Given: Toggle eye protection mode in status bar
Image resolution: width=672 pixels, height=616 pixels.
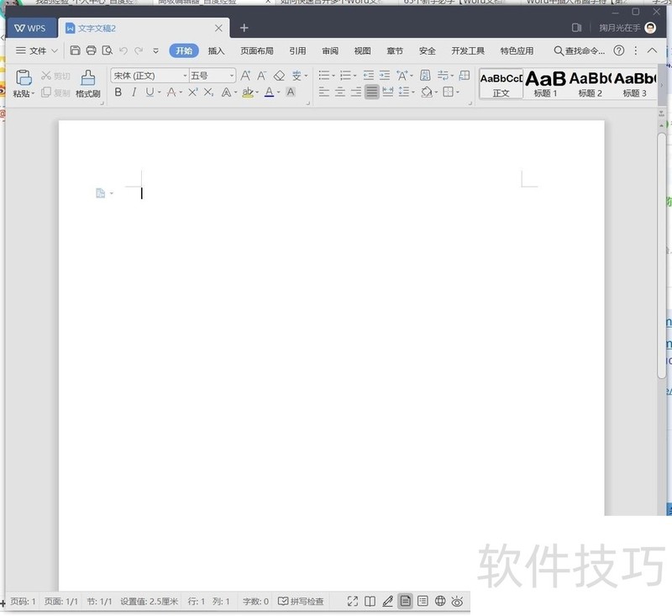Looking at the screenshot, I should point(457,601).
